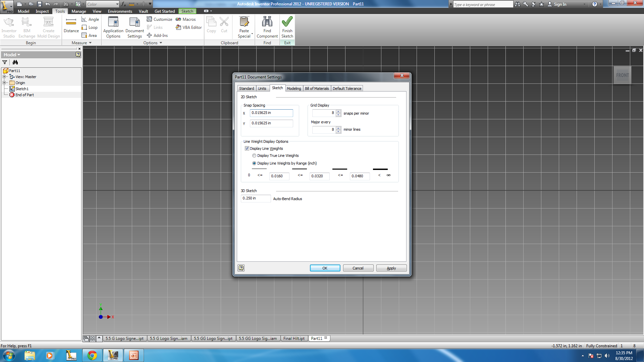Click the browser filter funnel icon
Screen dimensions: 644x362
(5, 62)
